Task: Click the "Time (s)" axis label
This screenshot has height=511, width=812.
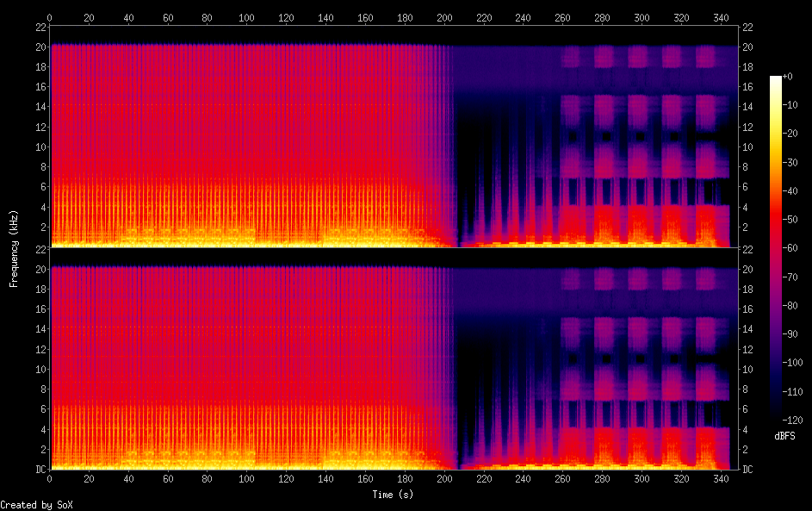Action: tap(392, 494)
